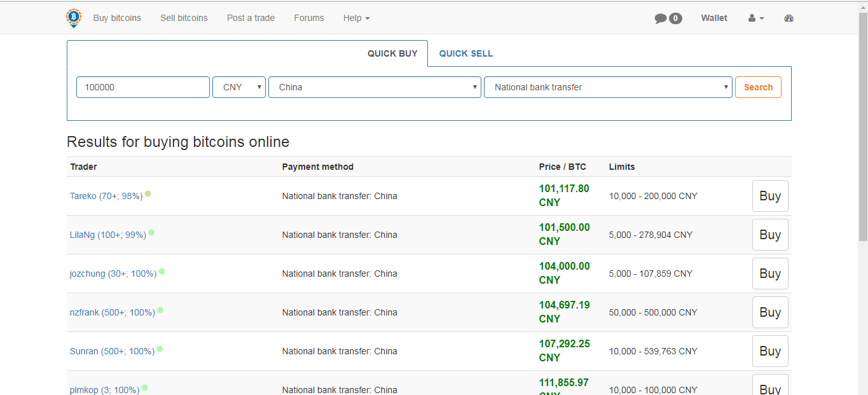Click the price 104,697.19 CNY
This screenshot has height=395, width=868.
(564, 312)
